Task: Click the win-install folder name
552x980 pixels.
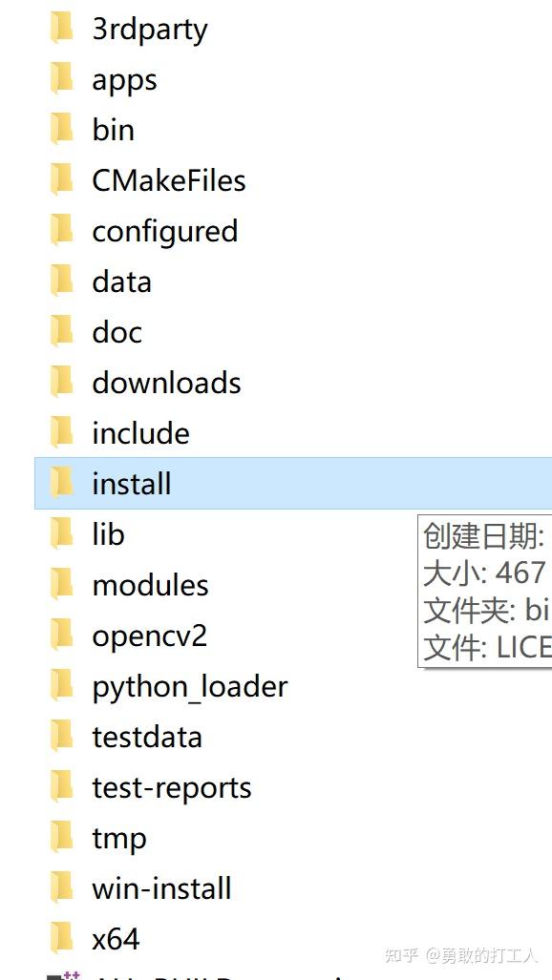Action: pos(161,888)
